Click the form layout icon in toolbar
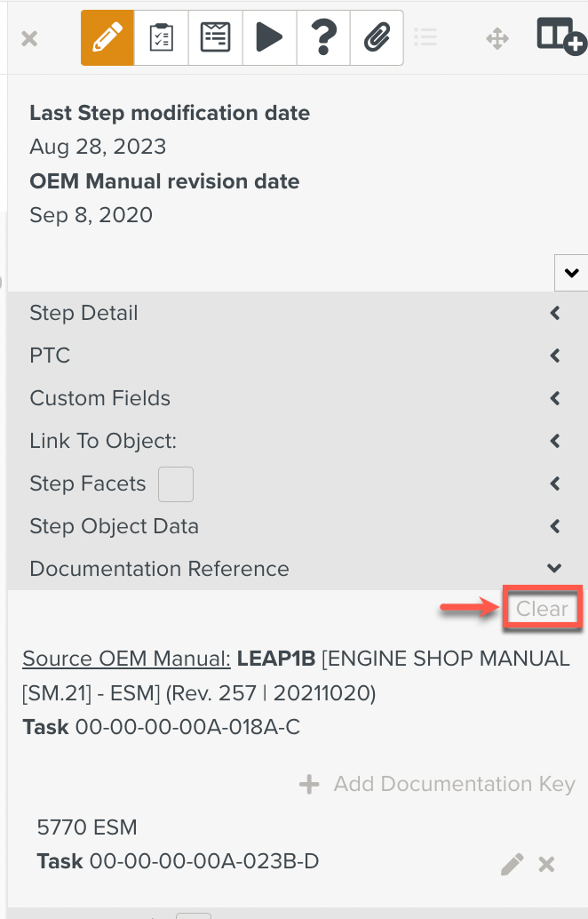The image size is (588, 919). 215,38
